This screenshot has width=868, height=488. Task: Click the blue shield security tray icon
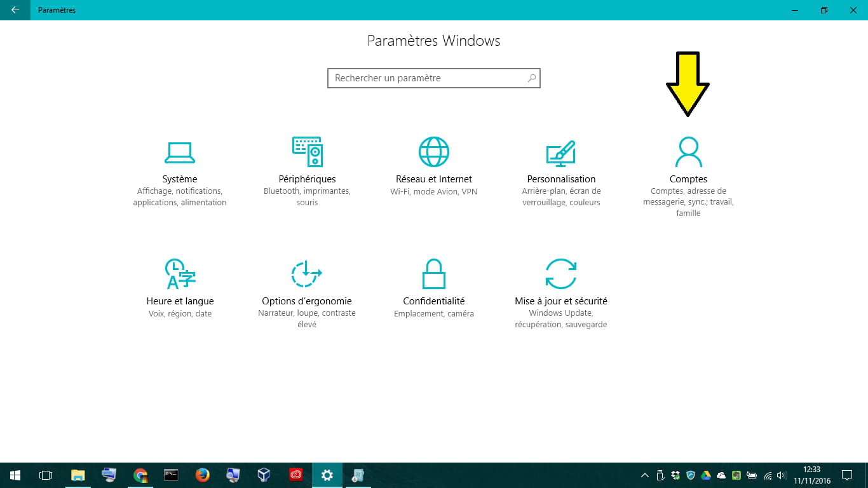[691, 475]
